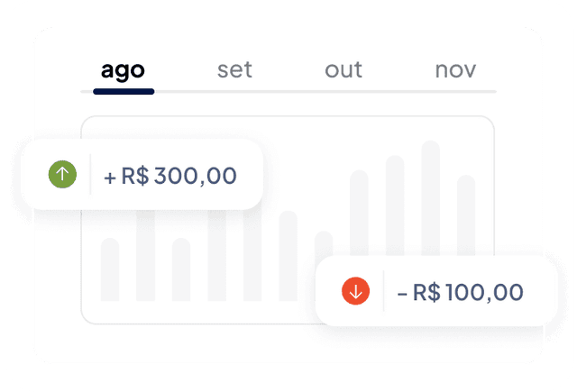
Task: Click the first bar on the chart's left
Action: click(110, 269)
